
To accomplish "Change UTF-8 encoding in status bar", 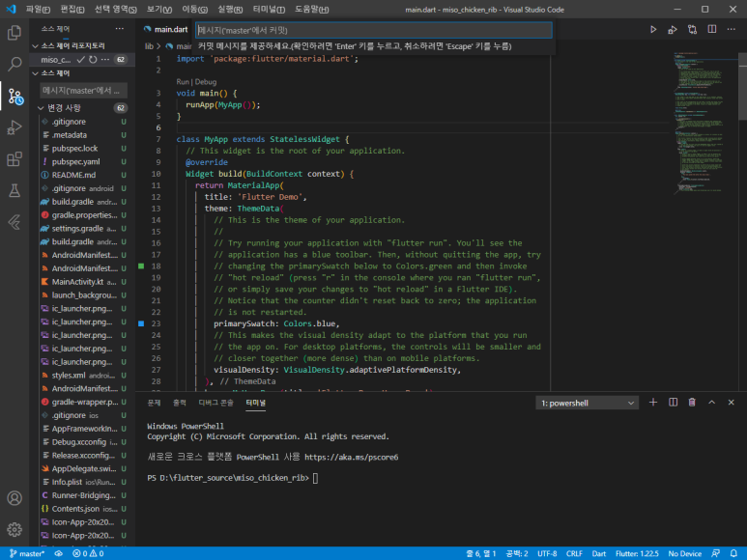I will 547,553.
